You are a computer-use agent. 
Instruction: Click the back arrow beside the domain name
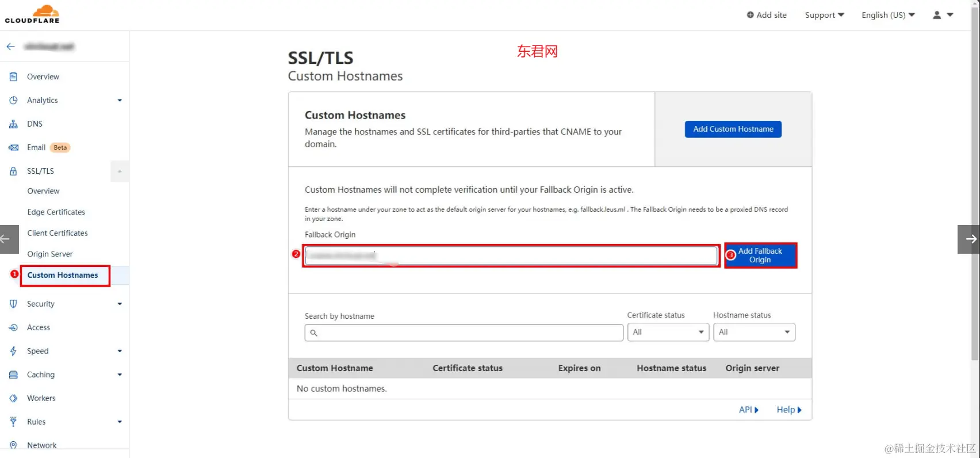click(10, 47)
